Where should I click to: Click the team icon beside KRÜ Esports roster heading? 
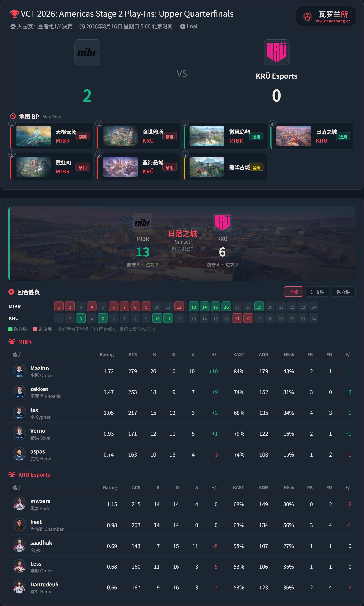click(12, 474)
